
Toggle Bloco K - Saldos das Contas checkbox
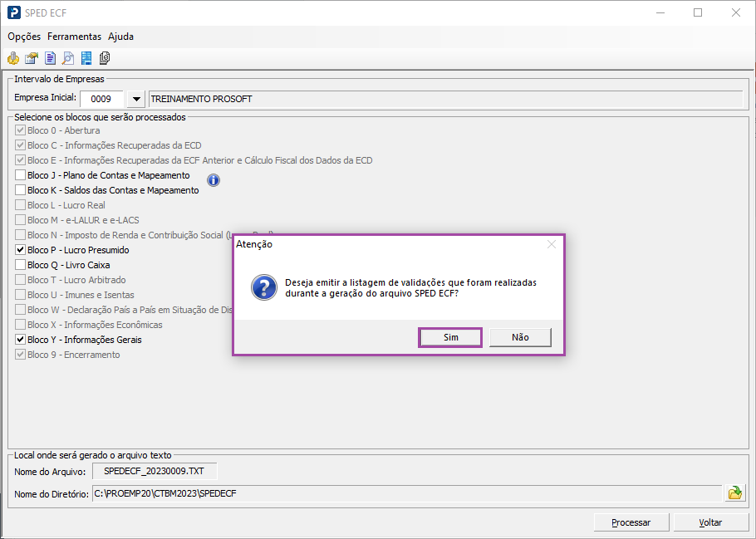[20, 190]
